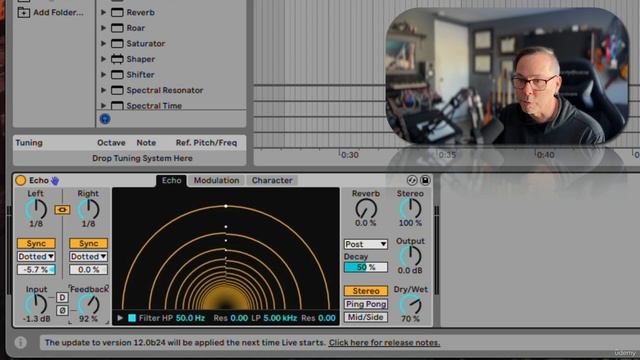Select the Spectral Resonator device icon
This screenshot has height=360, width=640.
117,90
